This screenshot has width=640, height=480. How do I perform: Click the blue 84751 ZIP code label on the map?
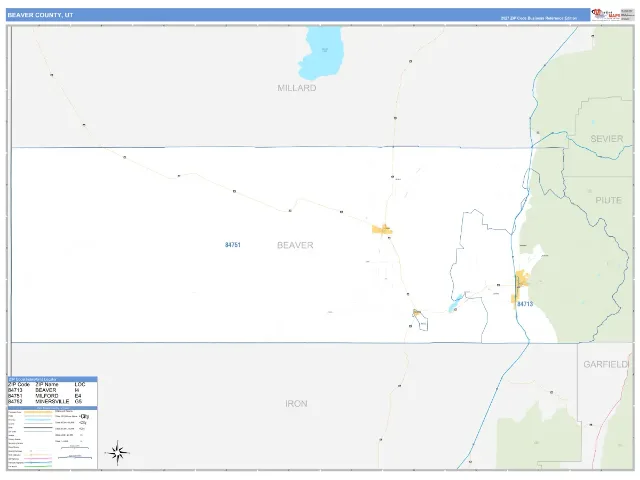tap(233, 245)
